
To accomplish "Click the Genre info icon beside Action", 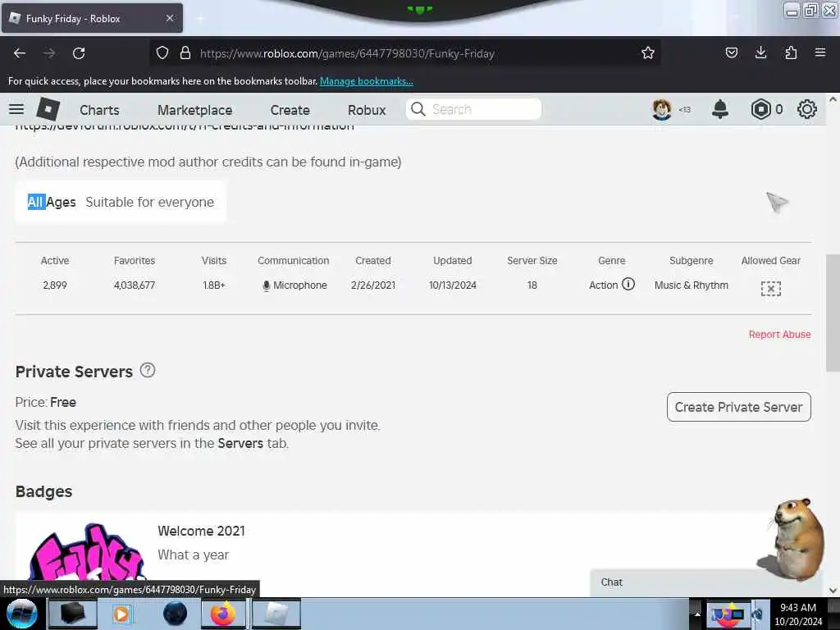I will coord(628,284).
